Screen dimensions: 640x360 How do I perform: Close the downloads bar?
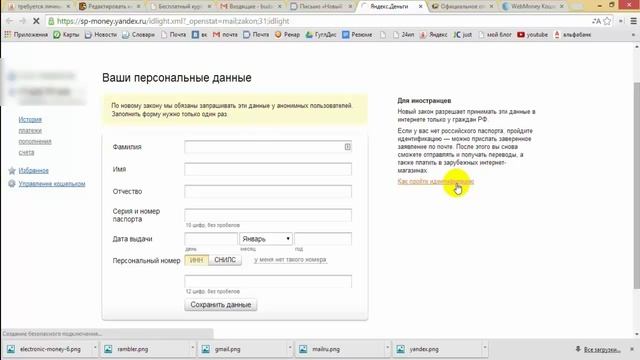[x=632, y=349]
